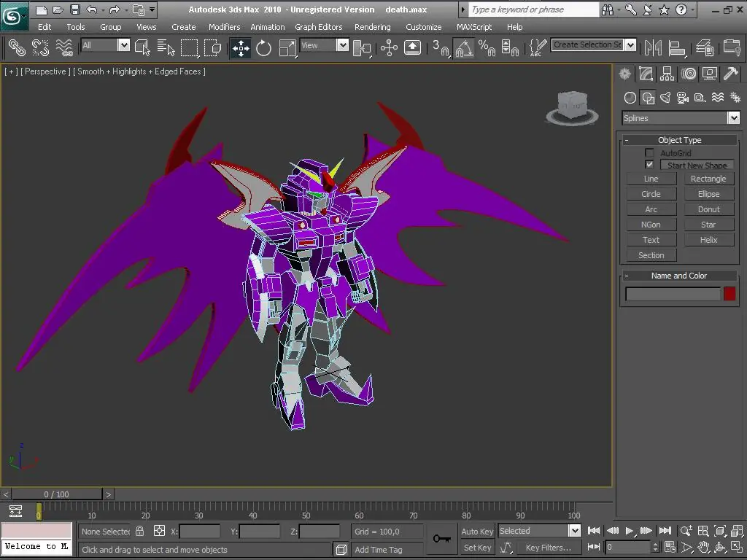This screenshot has height=560, width=747.
Task: Click the Align tool icon
Action: click(676, 47)
